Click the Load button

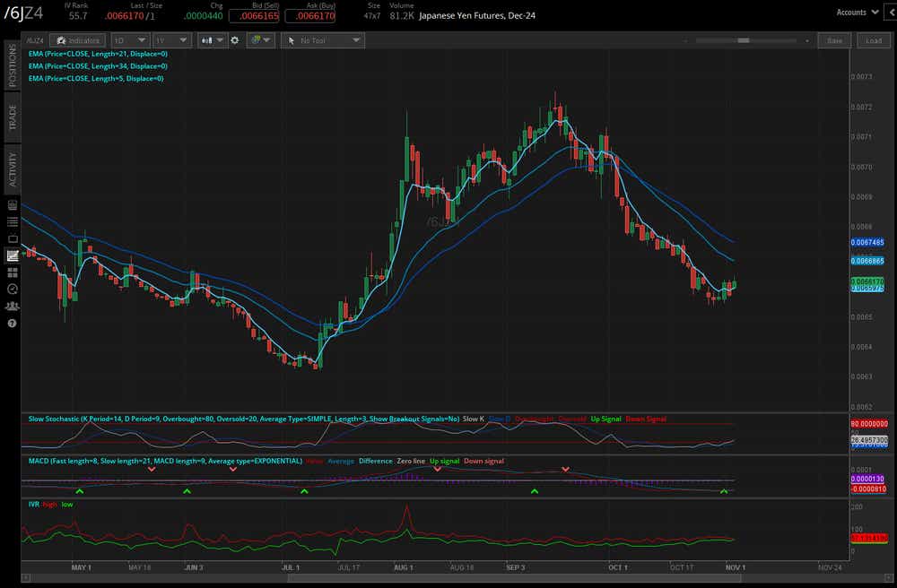(874, 40)
